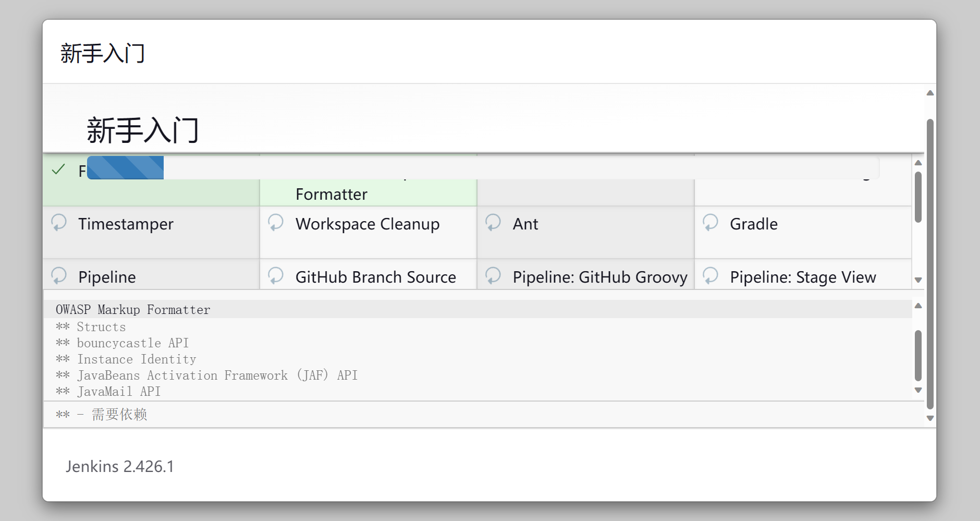Click the outer dialog scroll-down arrow
Screen dimensions: 980x521
[930, 418]
